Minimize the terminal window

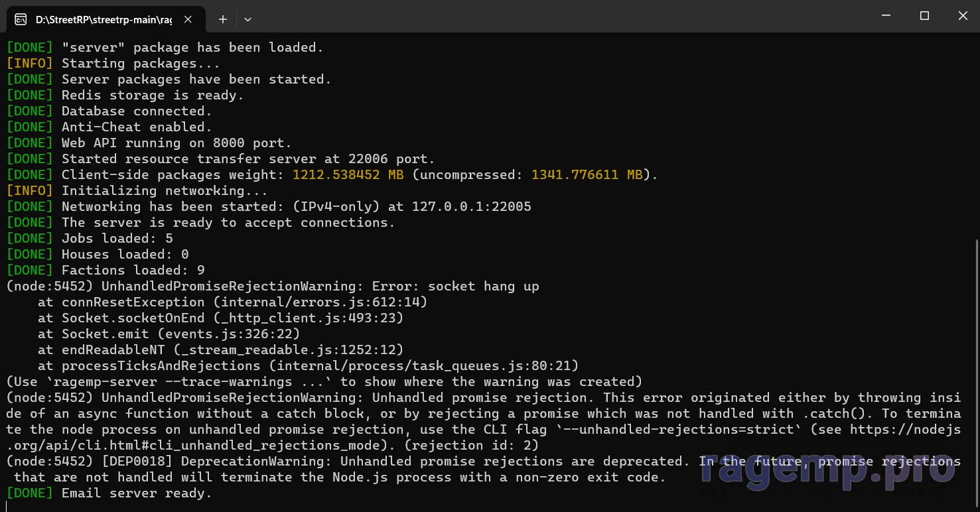tap(886, 16)
